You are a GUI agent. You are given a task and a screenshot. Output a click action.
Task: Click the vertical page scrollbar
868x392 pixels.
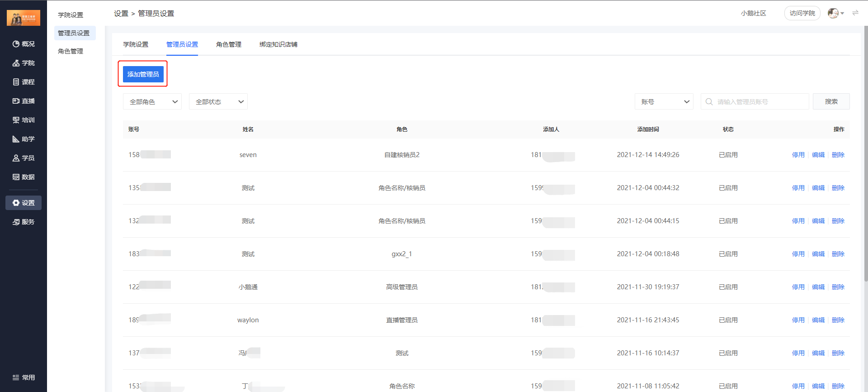pyautogui.click(x=866, y=154)
